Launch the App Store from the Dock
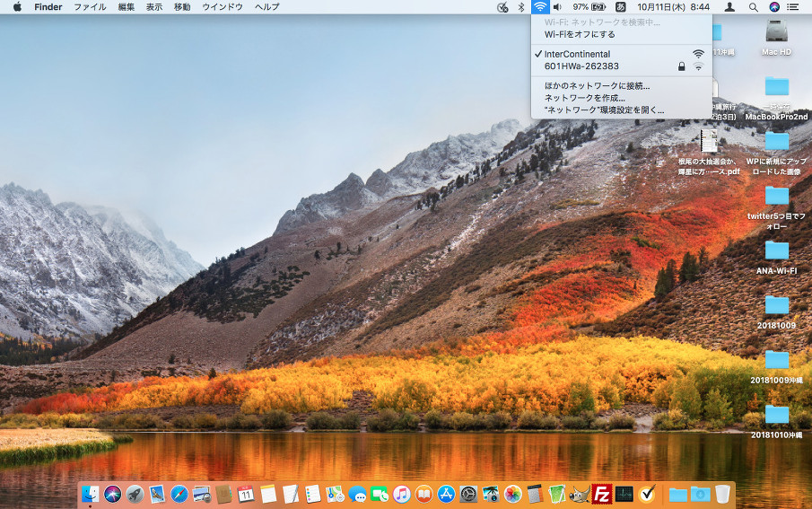The image size is (812, 509). click(446, 494)
